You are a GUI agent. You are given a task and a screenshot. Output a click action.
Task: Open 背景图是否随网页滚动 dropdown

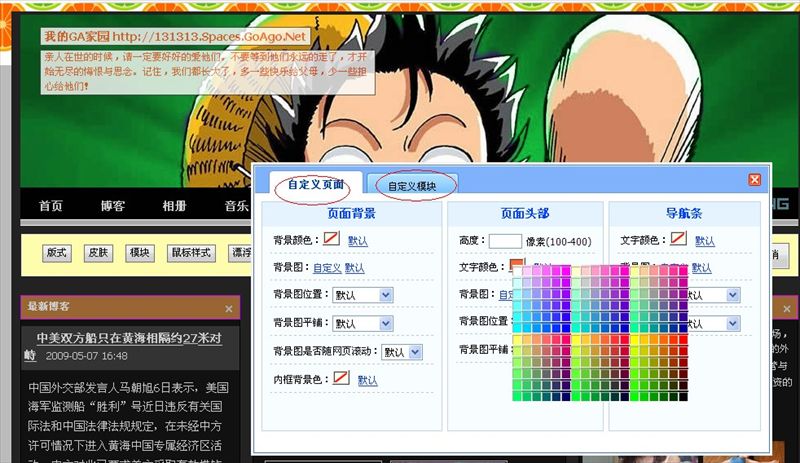(402, 352)
